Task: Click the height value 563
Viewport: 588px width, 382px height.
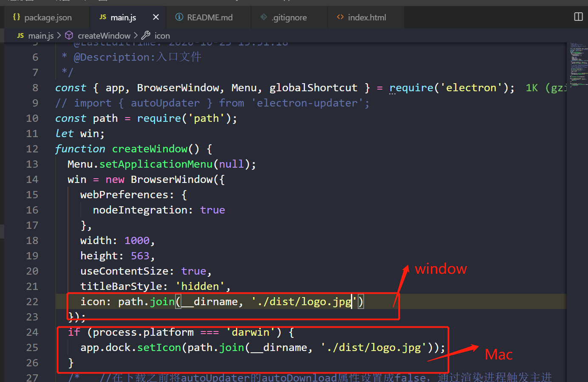Action: coord(140,256)
